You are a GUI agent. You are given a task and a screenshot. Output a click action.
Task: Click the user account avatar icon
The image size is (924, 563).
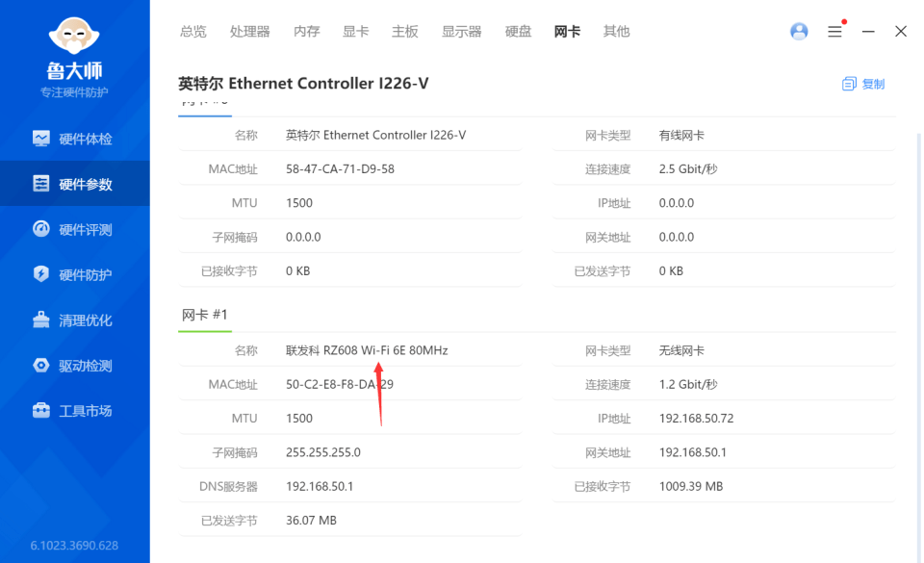(799, 31)
